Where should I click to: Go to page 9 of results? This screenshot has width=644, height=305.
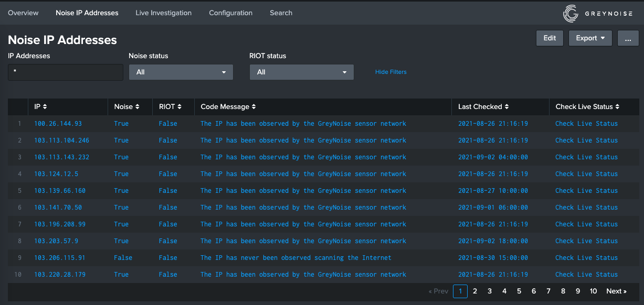pos(578,291)
